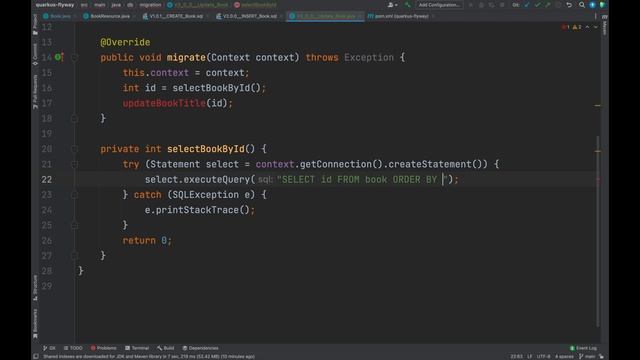This screenshot has height=360, width=640.
Task: Click the quarkus-flyway breadcrumb
Action: point(55,5)
